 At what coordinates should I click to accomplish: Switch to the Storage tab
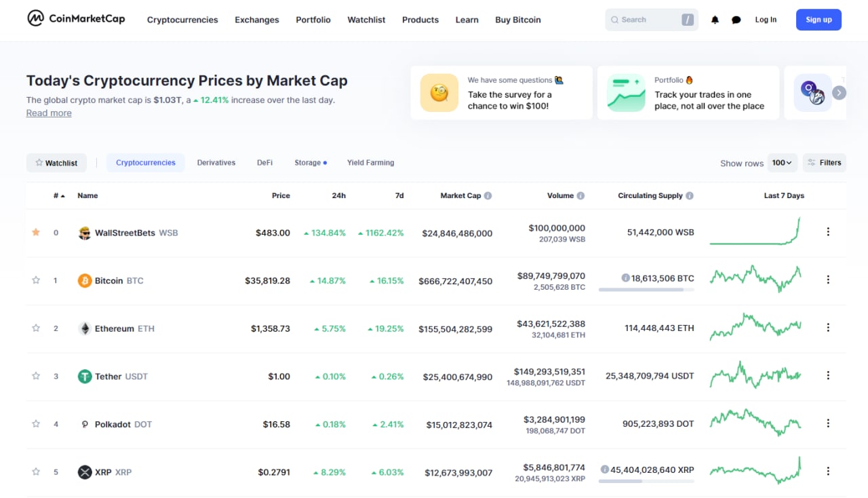click(310, 163)
